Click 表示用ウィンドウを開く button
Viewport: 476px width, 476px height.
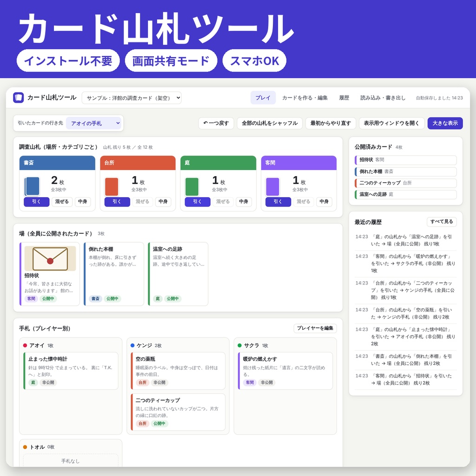coord(391,123)
